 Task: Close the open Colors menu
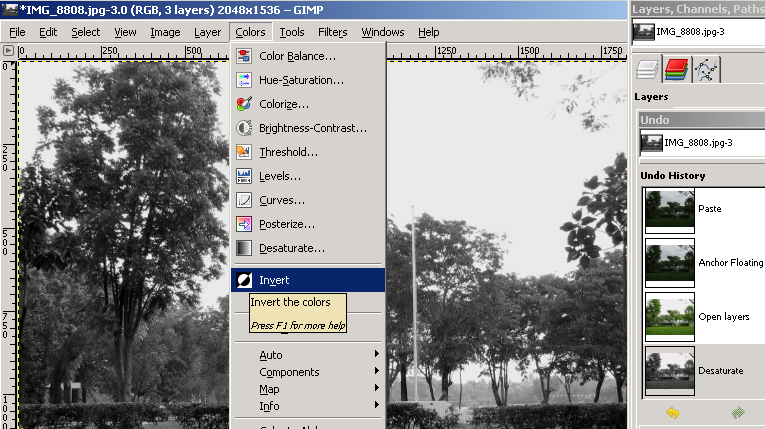(250, 32)
